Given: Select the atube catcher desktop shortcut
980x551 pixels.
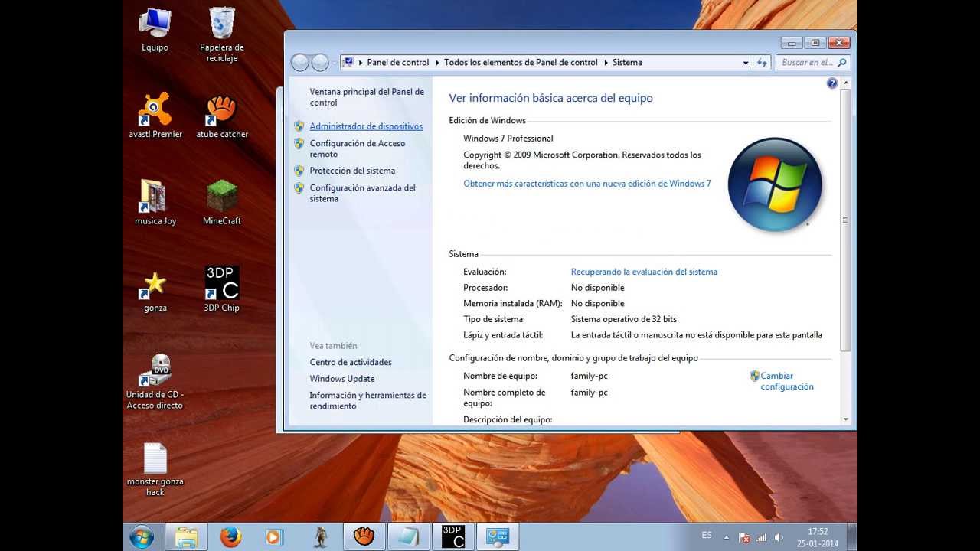Looking at the screenshot, I should [x=222, y=116].
